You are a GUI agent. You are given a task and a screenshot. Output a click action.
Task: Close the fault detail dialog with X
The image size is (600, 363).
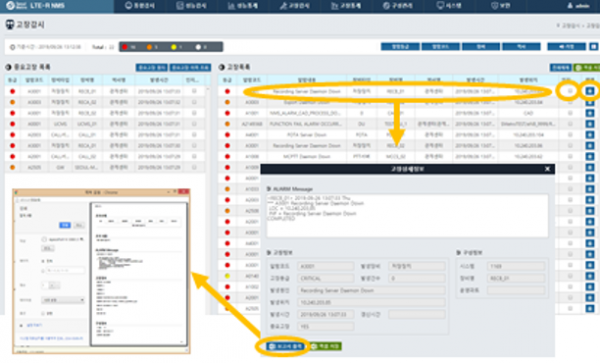click(x=547, y=169)
